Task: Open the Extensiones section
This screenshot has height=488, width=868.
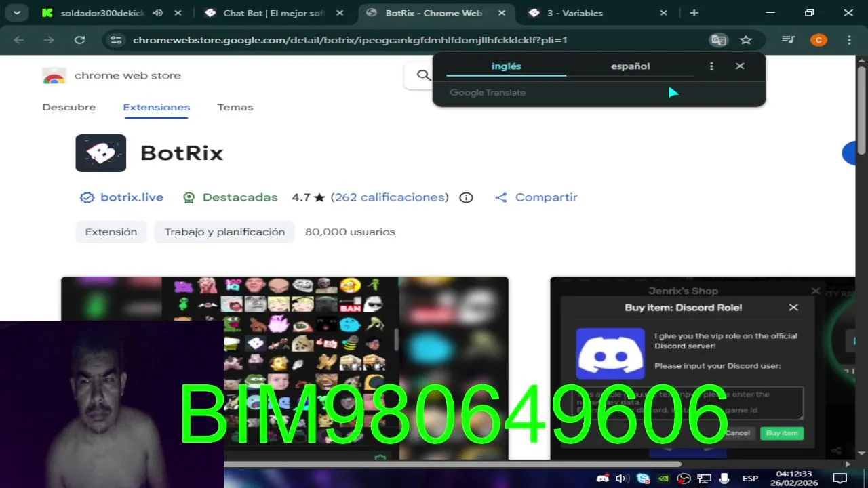Action: 156,107
